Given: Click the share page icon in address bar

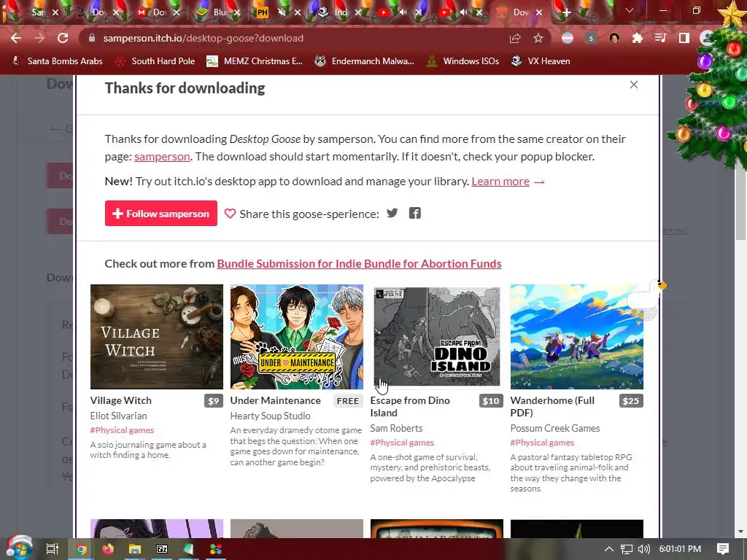Looking at the screenshot, I should pos(515,38).
